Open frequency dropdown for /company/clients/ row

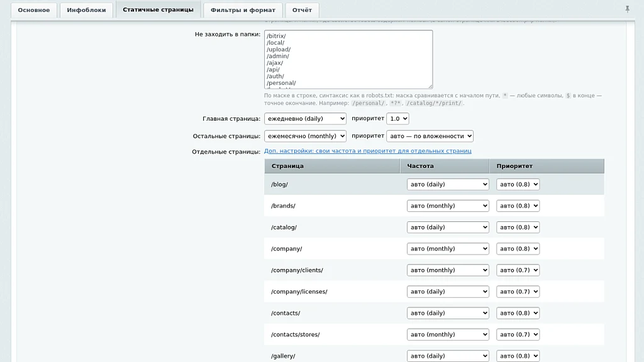click(x=448, y=270)
